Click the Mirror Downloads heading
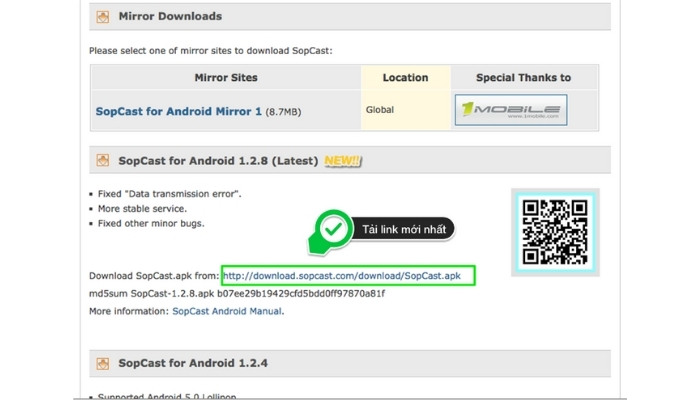The image size is (700, 400). [170, 17]
